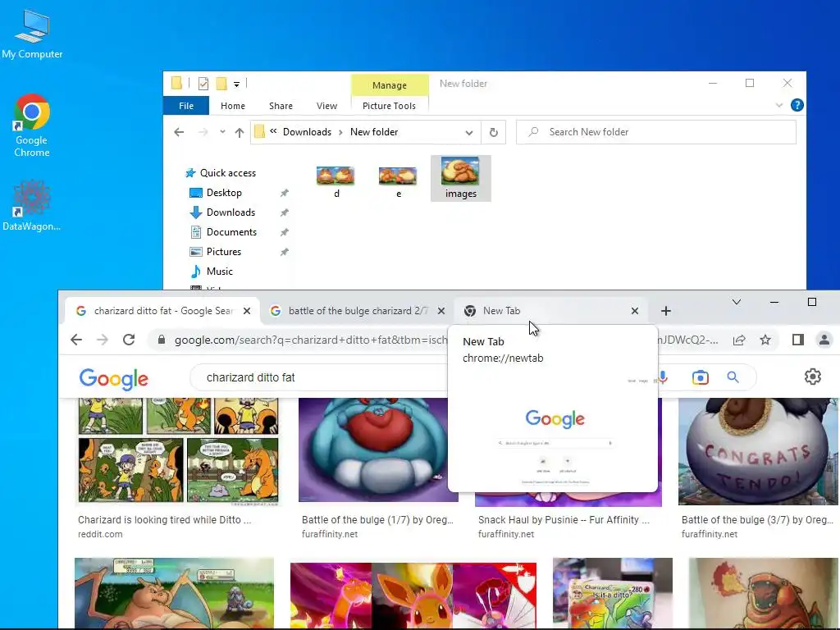This screenshot has height=630, width=840.
Task: Select Quick access in navigation pane
Action: click(x=228, y=172)
